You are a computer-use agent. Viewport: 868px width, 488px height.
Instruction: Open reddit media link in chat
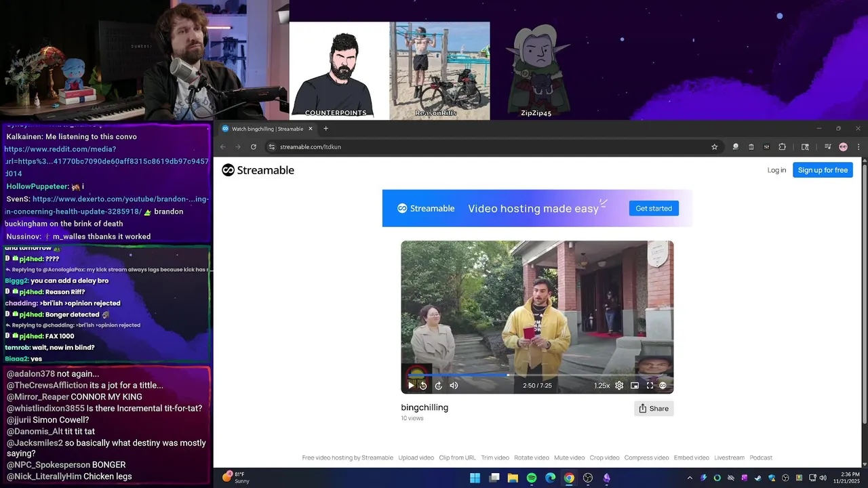(106, 161)
